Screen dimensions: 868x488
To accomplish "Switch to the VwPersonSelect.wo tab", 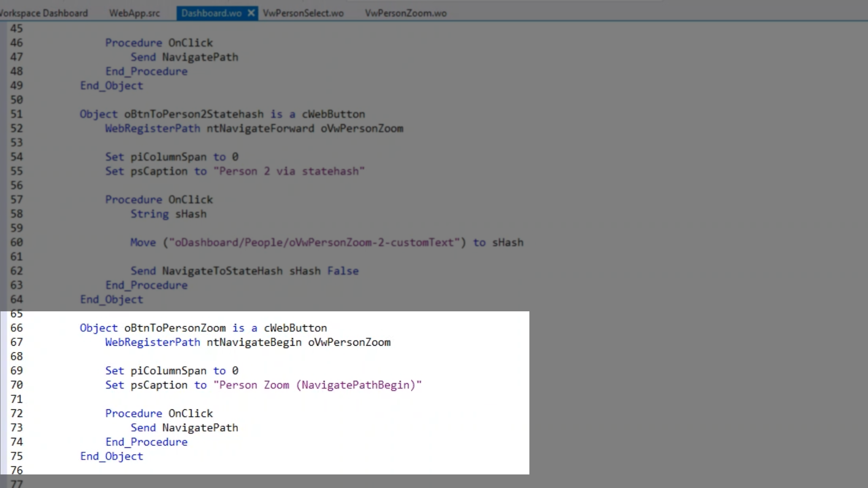I will coord(303,13).
